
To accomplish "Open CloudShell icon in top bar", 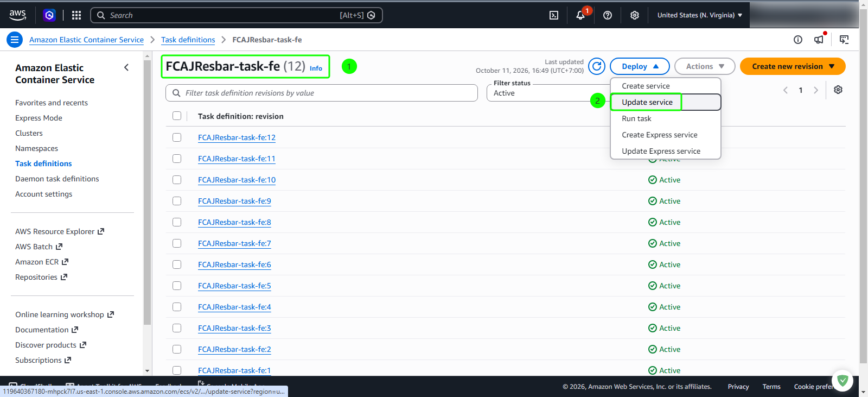I will point(554,15).
